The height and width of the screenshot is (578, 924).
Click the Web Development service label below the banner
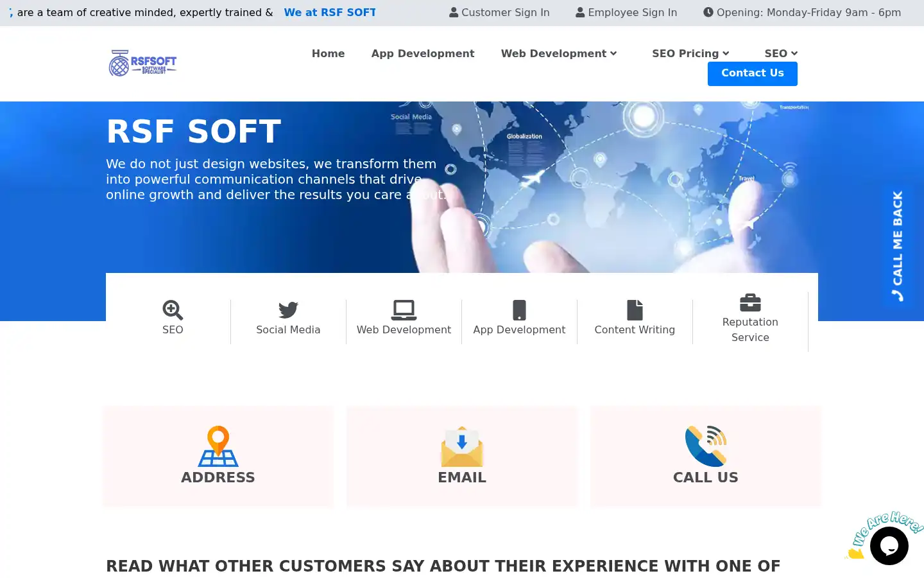[x=404, y=329]
